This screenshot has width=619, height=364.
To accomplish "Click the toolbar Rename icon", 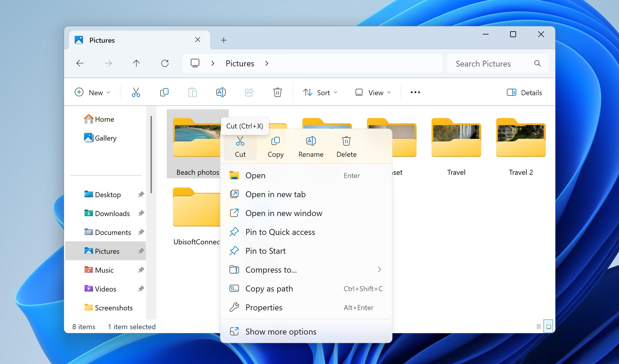I will (x=221, y=92).
